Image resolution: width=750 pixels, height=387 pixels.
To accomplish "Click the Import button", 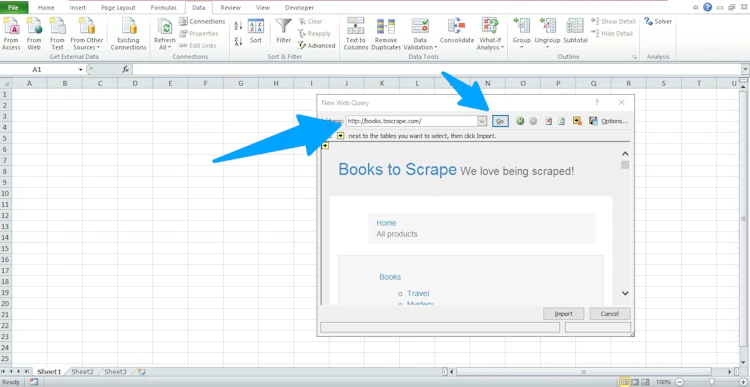I will [563, 314].
